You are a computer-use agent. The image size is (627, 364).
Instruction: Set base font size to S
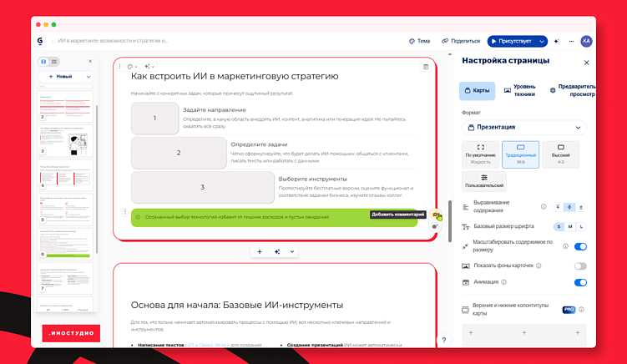tap(559, 227)
